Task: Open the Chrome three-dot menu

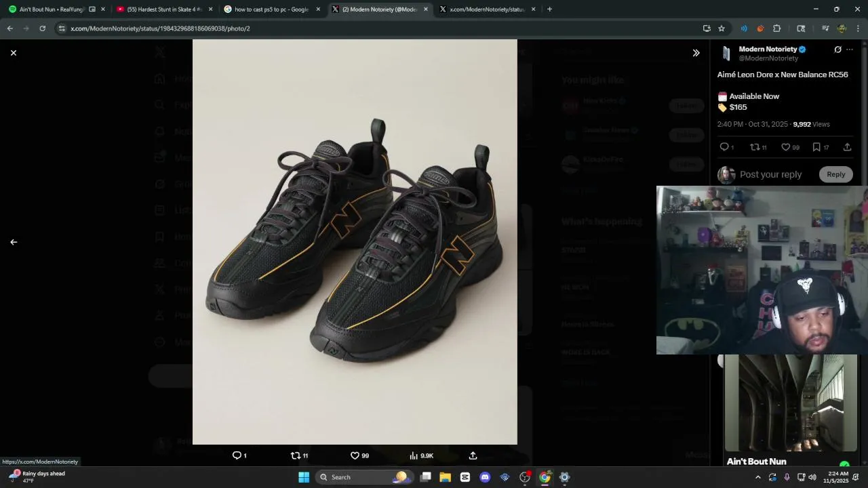Action: [x=858, y=28]
